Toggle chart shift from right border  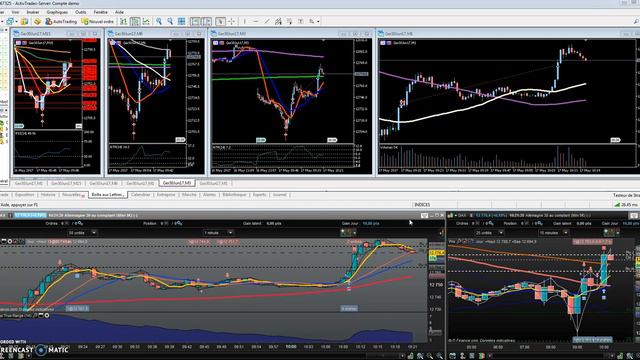207,21
